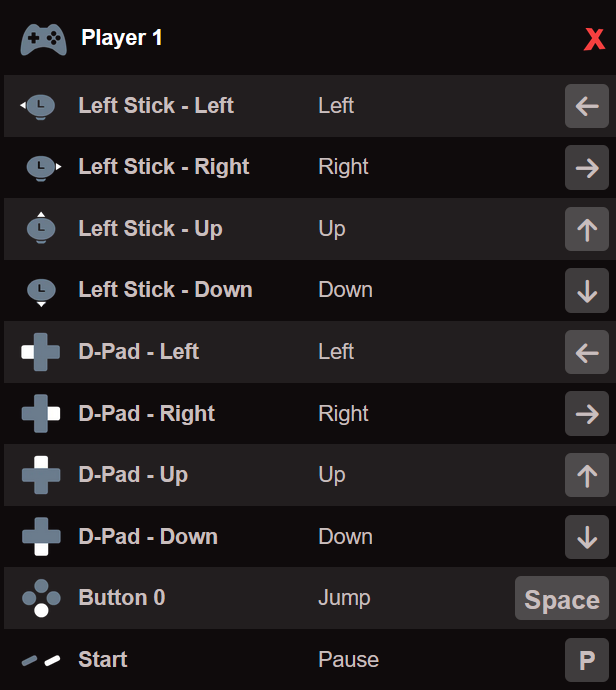Click the D-Pad - Left icon

[40, 352]
